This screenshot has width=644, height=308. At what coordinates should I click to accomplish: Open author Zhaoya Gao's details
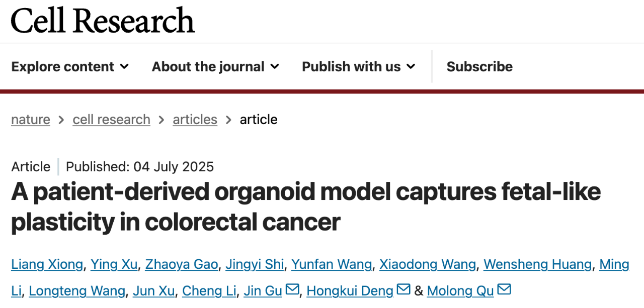pos(182,264)
